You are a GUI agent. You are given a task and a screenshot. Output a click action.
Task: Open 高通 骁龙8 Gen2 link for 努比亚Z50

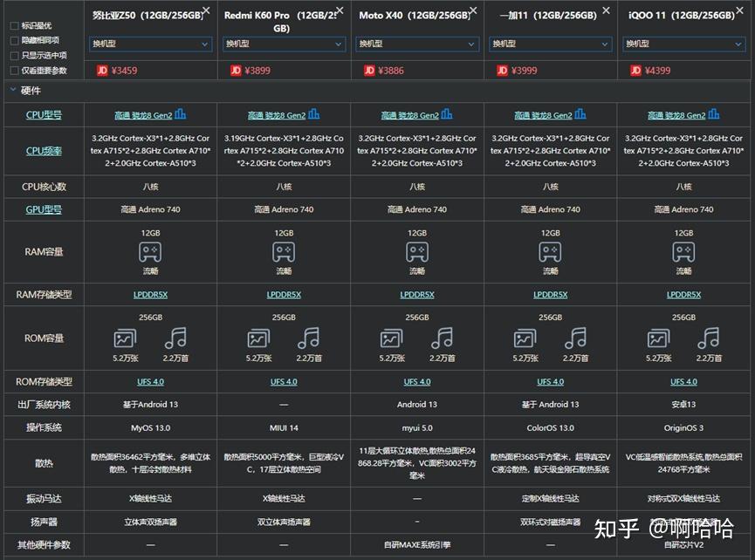(x=143, y=115)
